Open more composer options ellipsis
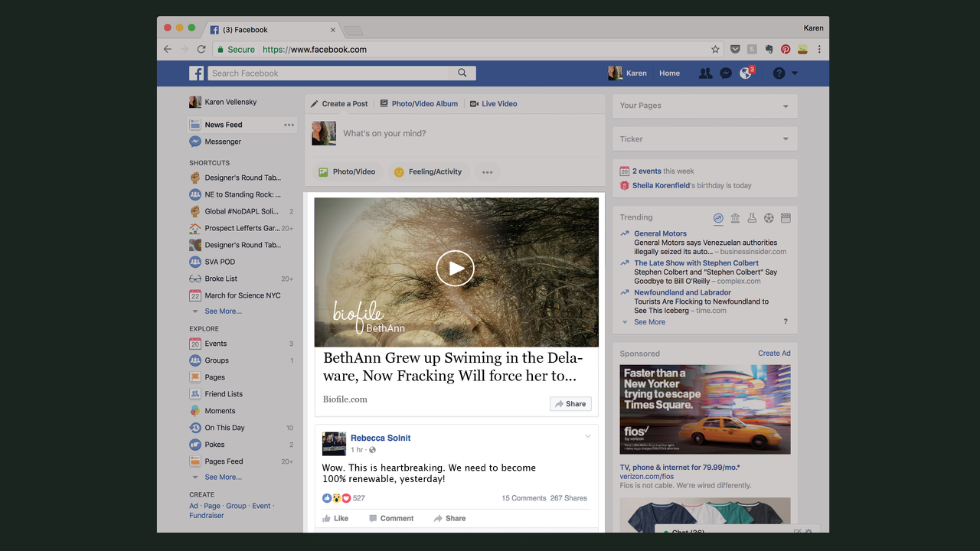 [x=487, y=172]
